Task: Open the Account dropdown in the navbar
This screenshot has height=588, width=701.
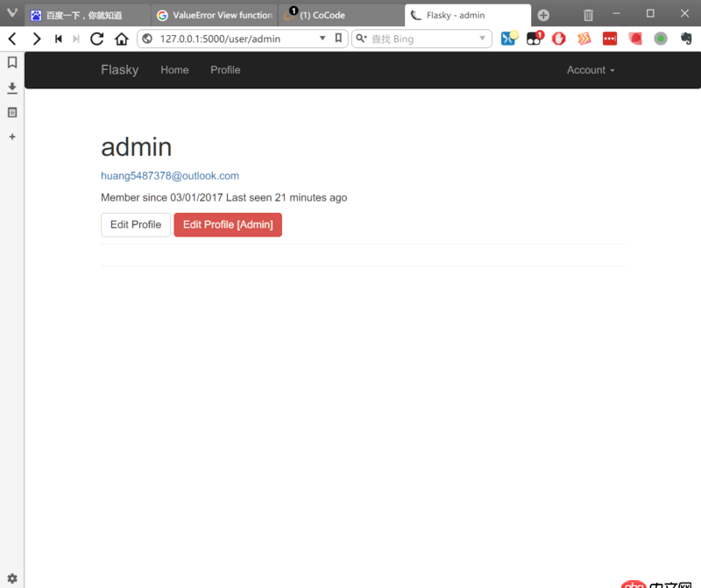Action: pyautogui.click(x=590, y=70)
